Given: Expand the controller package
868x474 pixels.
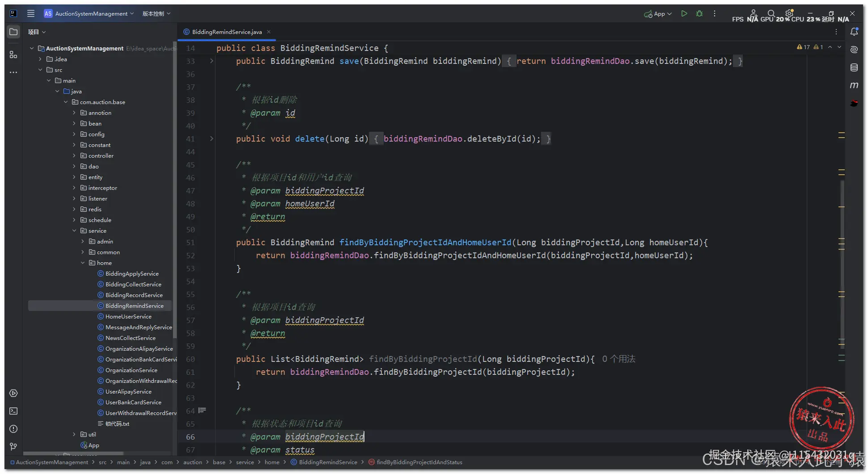Looking at the screenshot, I should [74, 155].
